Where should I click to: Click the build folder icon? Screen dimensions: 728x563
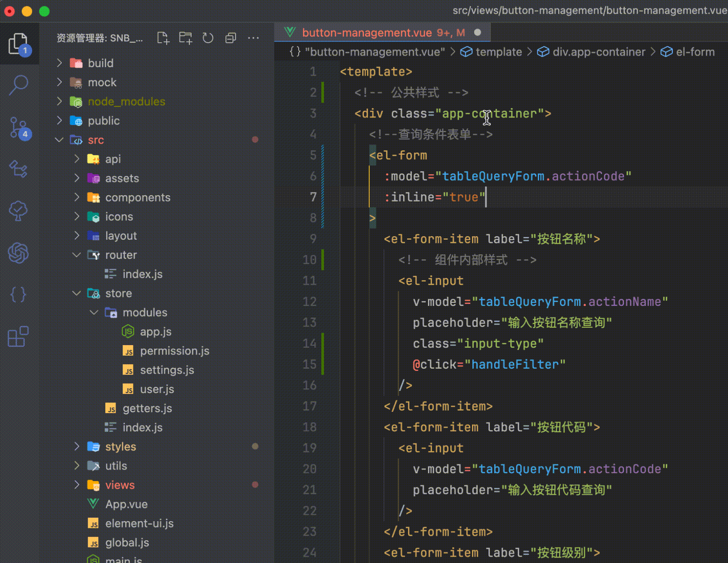[76, 63]
